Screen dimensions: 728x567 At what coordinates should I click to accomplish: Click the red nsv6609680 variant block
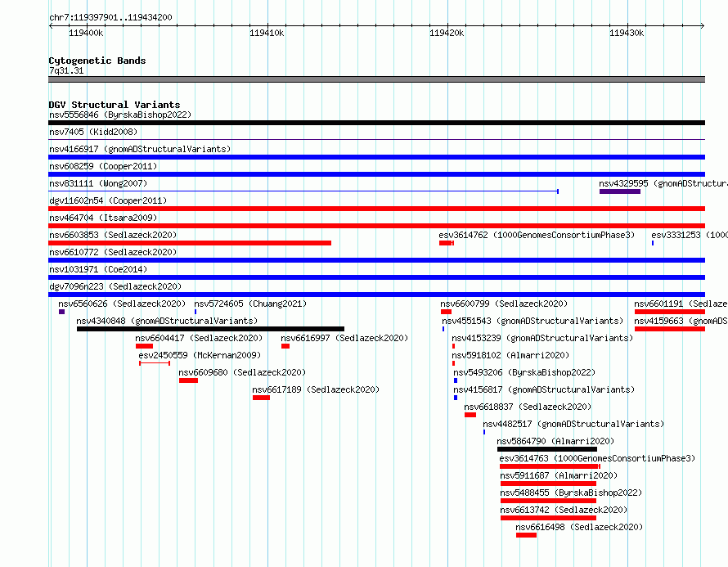click(x=188, y=380)
